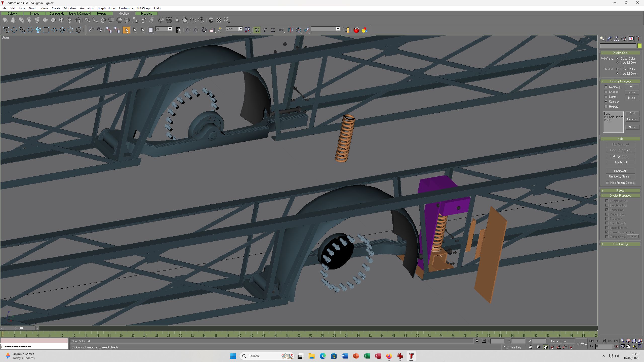Click the Select and Move tool

click(188, 30)
